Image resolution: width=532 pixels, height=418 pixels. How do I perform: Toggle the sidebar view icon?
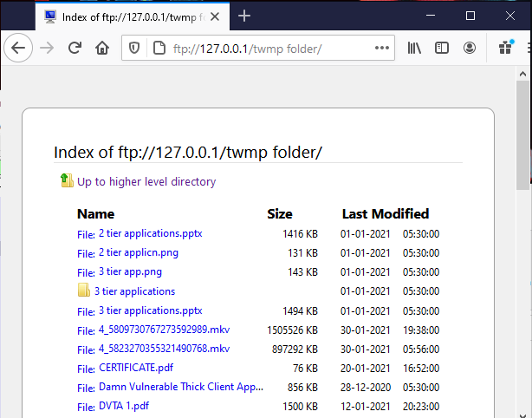[442, 48]
